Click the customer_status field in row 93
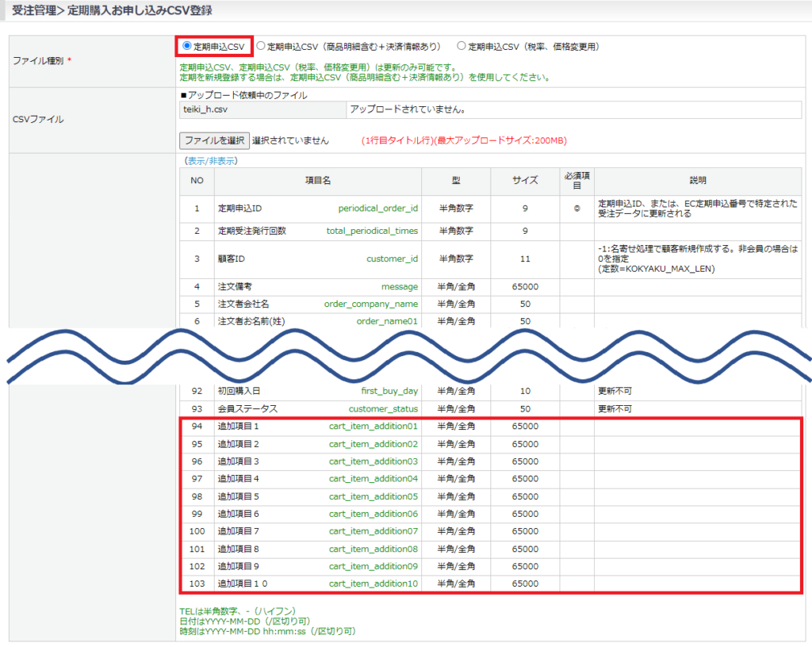The image size is (812, 647). [x=383, y=409]
